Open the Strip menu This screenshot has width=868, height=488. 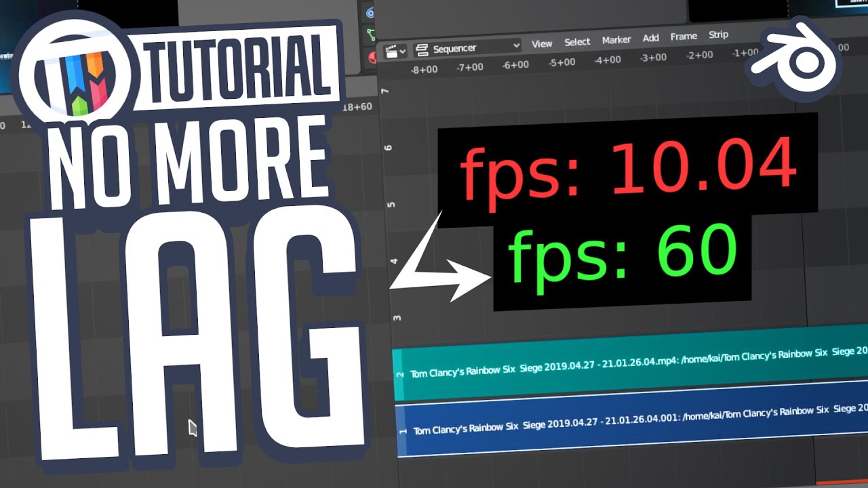(718, 35)
